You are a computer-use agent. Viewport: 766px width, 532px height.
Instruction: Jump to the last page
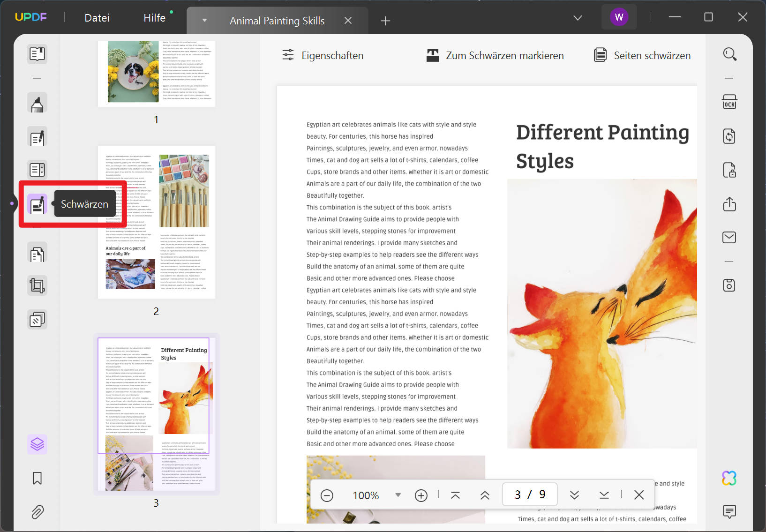[604, 495]
